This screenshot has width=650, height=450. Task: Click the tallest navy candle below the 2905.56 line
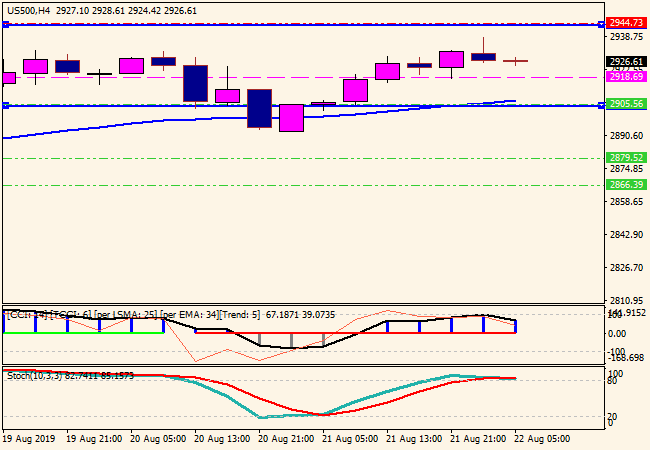(259, 108)
